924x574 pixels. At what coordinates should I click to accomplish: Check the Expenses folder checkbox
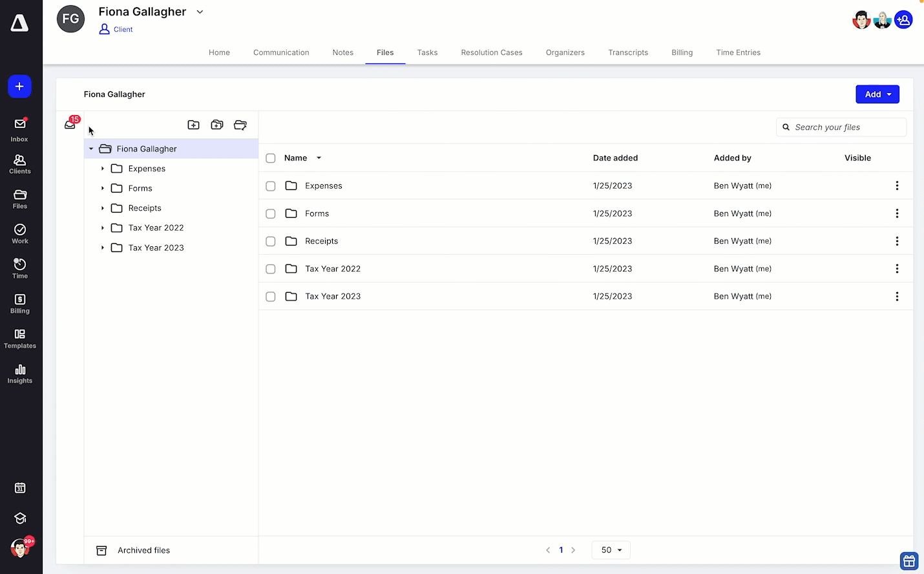point(271,186)
